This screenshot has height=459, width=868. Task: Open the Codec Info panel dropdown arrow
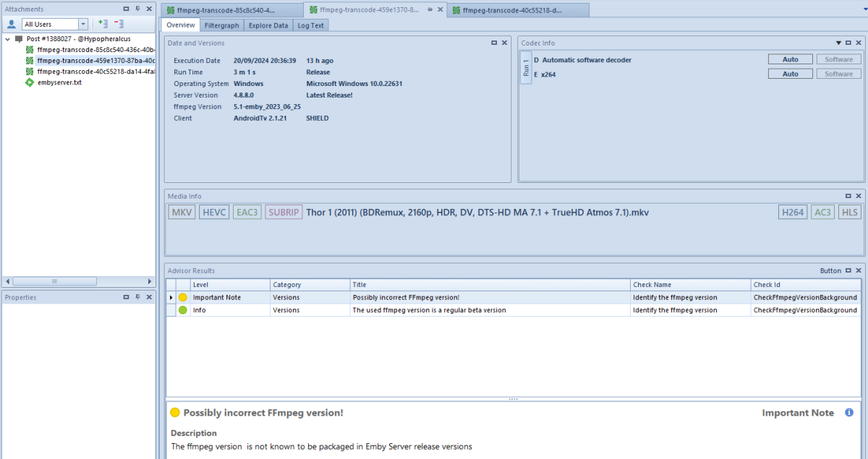pos(838,43)
